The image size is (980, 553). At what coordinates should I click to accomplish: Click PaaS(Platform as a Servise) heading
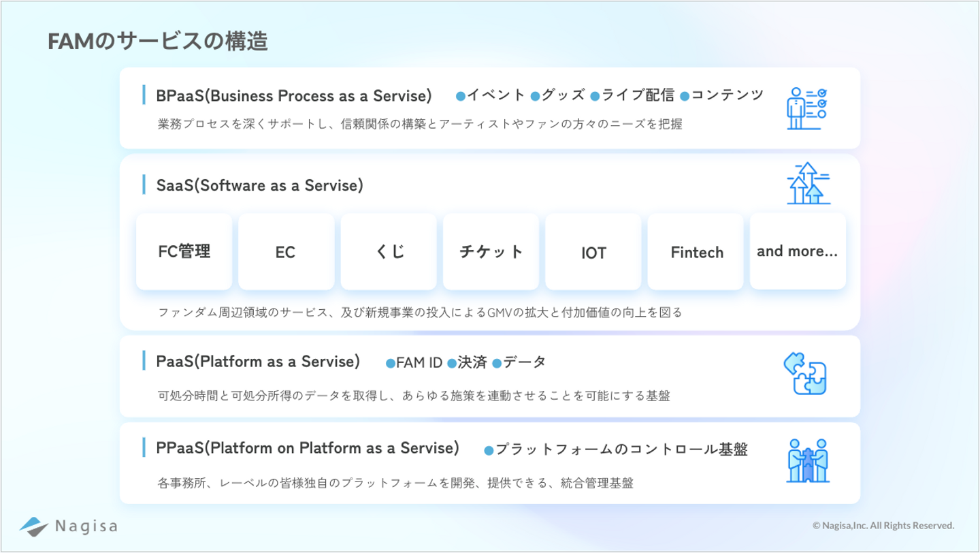(x=258, y=361)
